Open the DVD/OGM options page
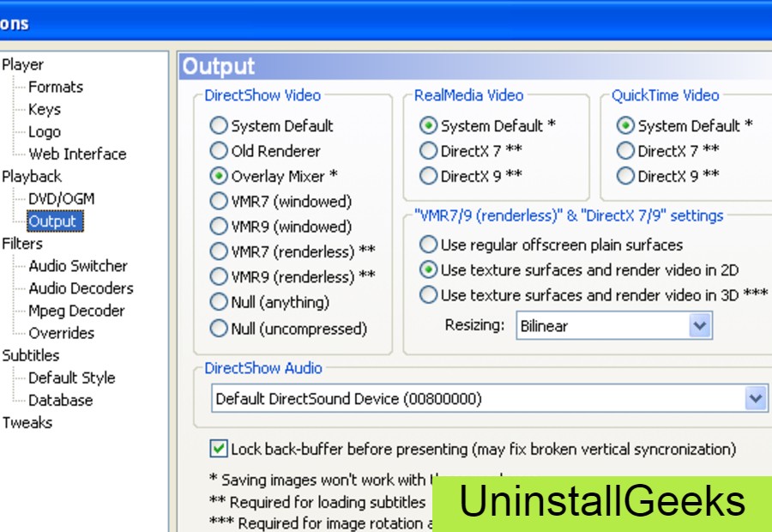This screenshot has height=532, width=772. [61, 199]
